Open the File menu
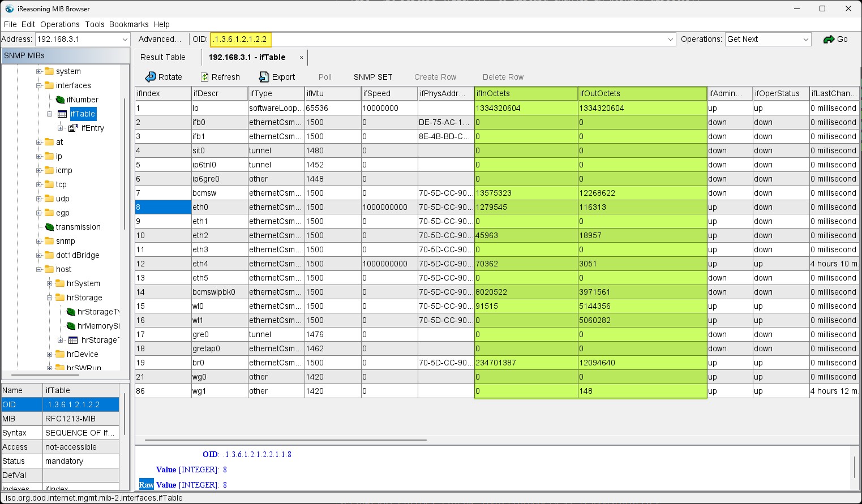 10,24
